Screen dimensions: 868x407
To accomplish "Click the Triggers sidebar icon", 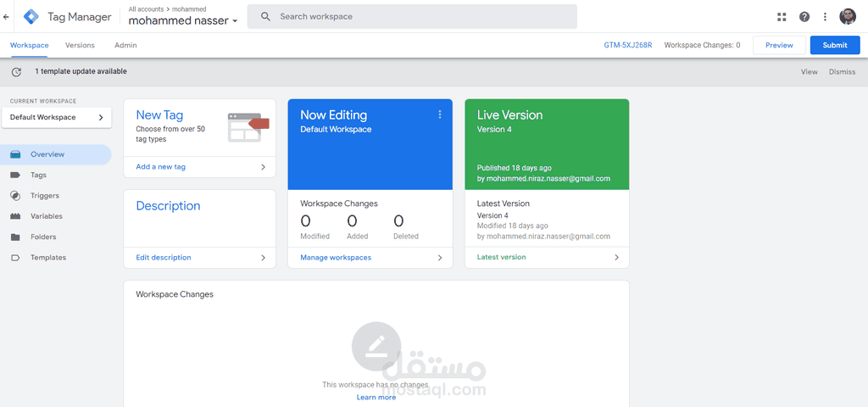I will point(15,196).
